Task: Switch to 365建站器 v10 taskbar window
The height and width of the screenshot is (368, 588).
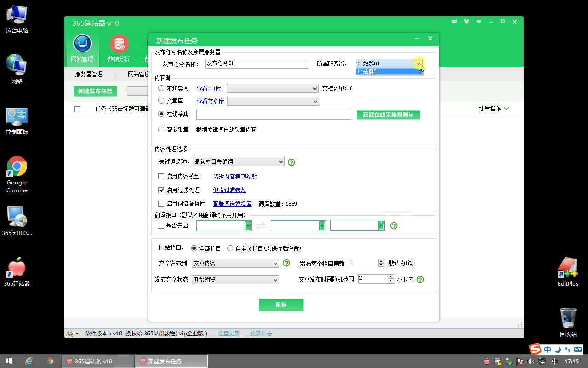Action: coord(97,361)
